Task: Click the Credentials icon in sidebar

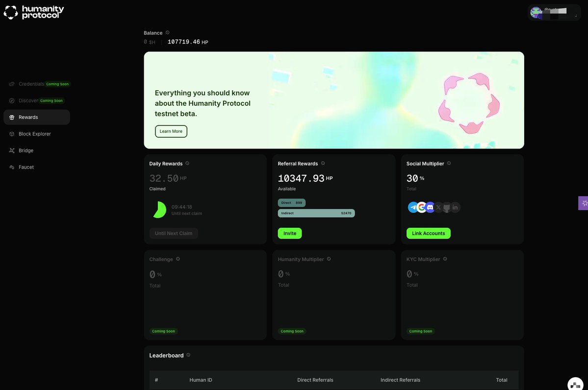Action: (x=12, y=84)
